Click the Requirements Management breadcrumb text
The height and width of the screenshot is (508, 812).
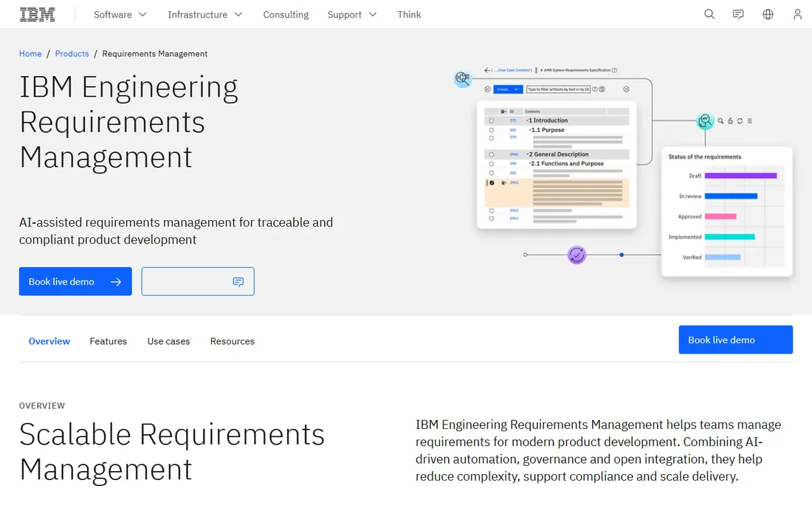(x=154, y=54)
